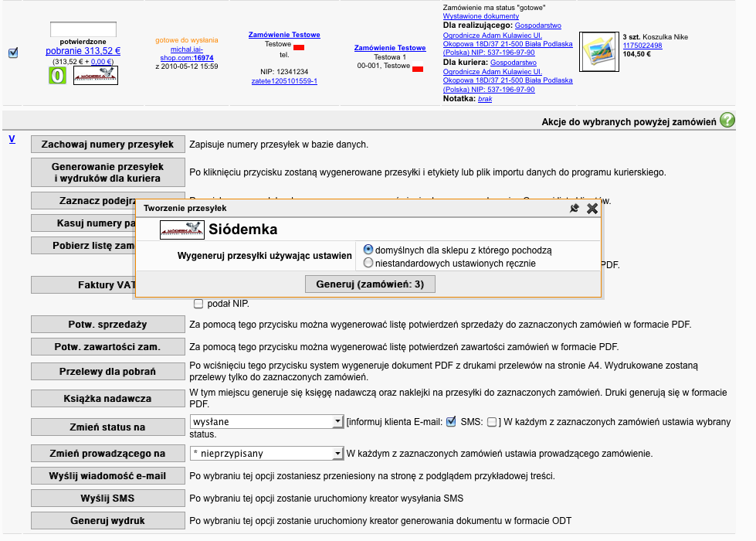Click the partly hidden 'Pobierz listę zam' button
Viewport: 756px width, 541px height.
pyautogui.click(x=82, y=245)
